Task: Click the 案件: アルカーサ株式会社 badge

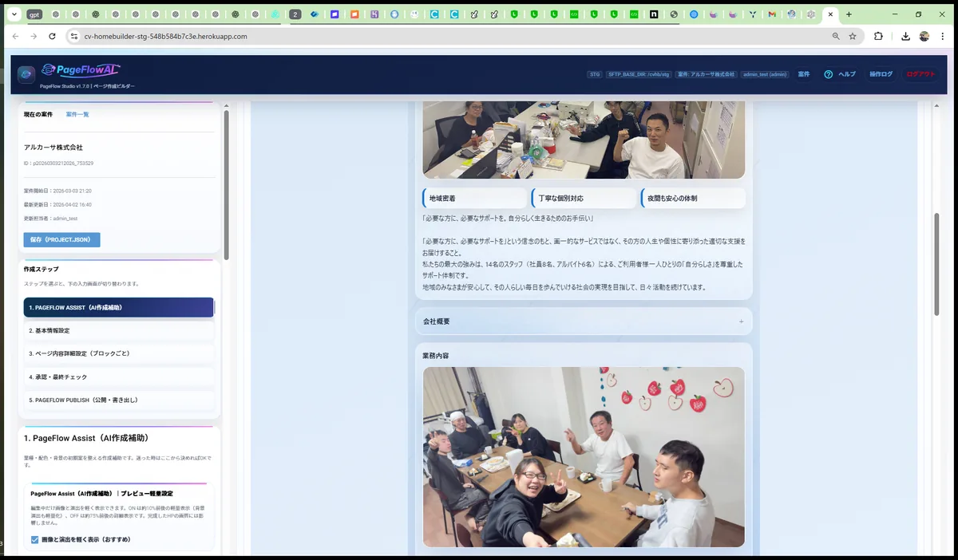Action: point(706,74)
